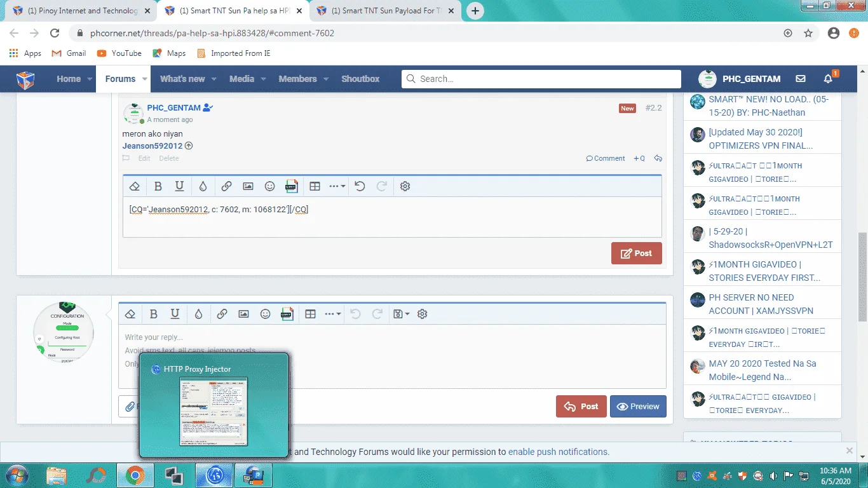Edit the post by PHC_GENTAM
The width and height of the screenshot is (868, 488).
pos(144,158)
